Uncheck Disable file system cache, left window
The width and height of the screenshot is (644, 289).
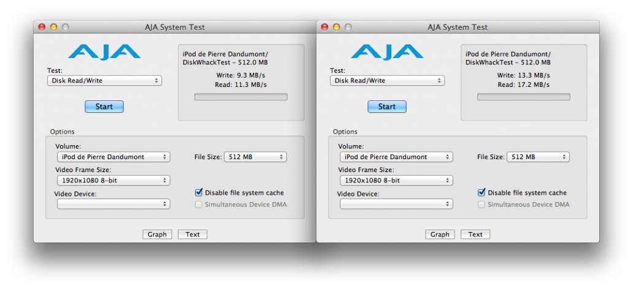tap(199, 192)
